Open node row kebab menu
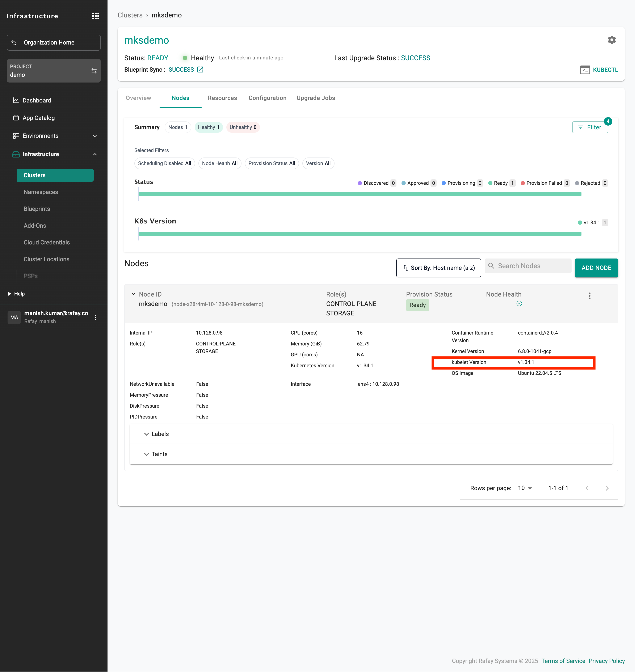 click(589, 296)
